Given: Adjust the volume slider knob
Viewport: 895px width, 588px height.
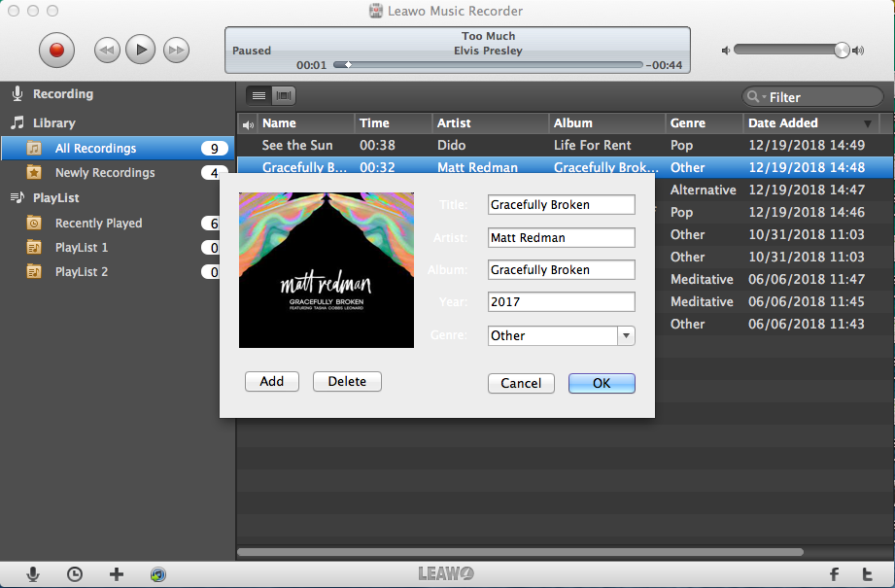Looking at the screenshot, I should click(842, 51).
